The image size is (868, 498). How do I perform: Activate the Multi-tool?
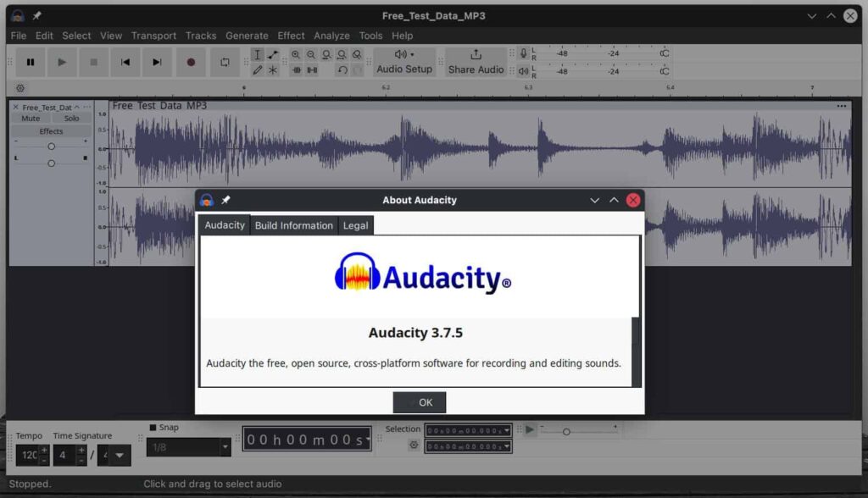(x=274, y=70)
